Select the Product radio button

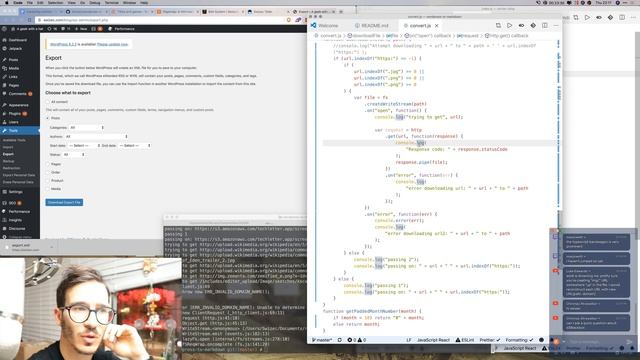click(47, 180)
